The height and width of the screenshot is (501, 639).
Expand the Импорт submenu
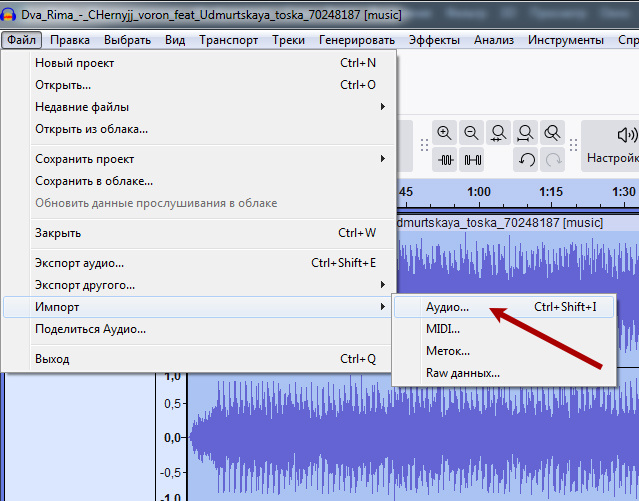(198, 307)
